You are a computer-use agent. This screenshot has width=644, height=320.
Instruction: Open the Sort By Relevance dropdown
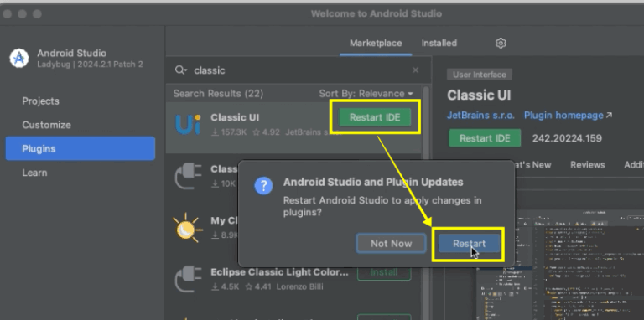click(366, 94)
